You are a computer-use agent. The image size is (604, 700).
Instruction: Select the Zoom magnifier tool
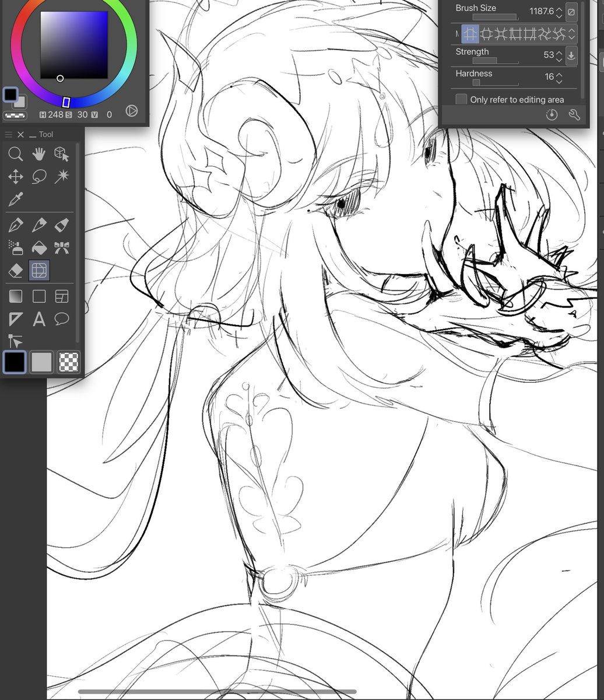click(16, 154)
